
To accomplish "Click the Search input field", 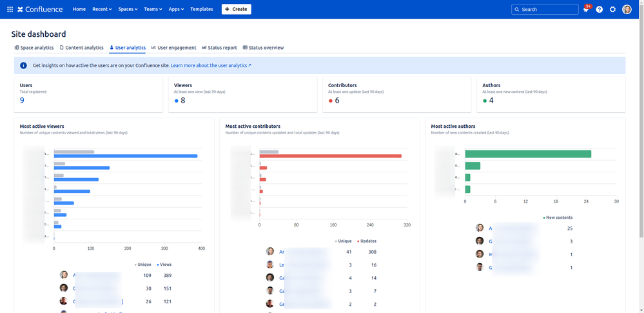I will coord(545,10).
